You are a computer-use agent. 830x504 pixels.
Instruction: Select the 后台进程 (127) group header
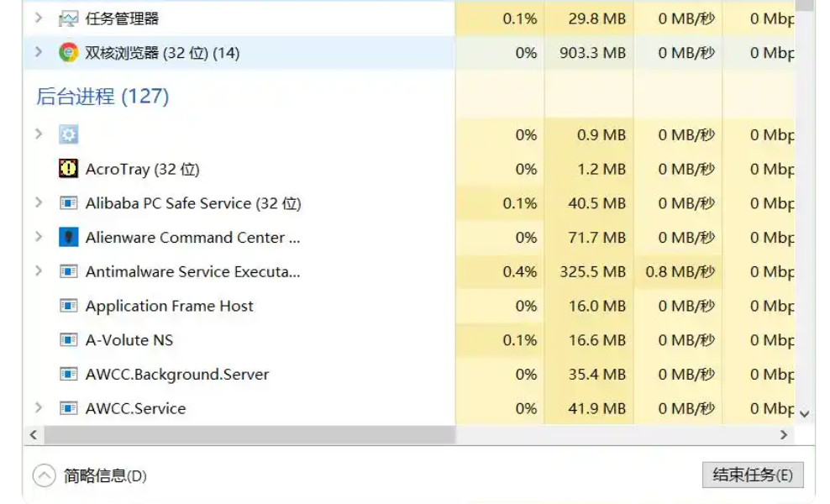pos(102,97)
